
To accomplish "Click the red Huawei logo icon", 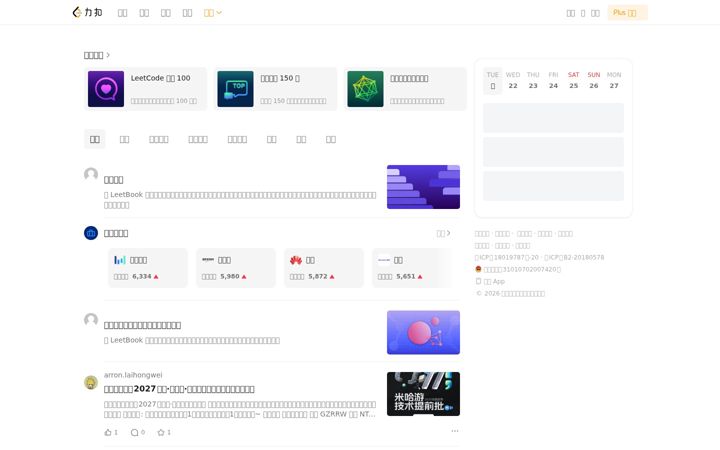I will (296, 260).
